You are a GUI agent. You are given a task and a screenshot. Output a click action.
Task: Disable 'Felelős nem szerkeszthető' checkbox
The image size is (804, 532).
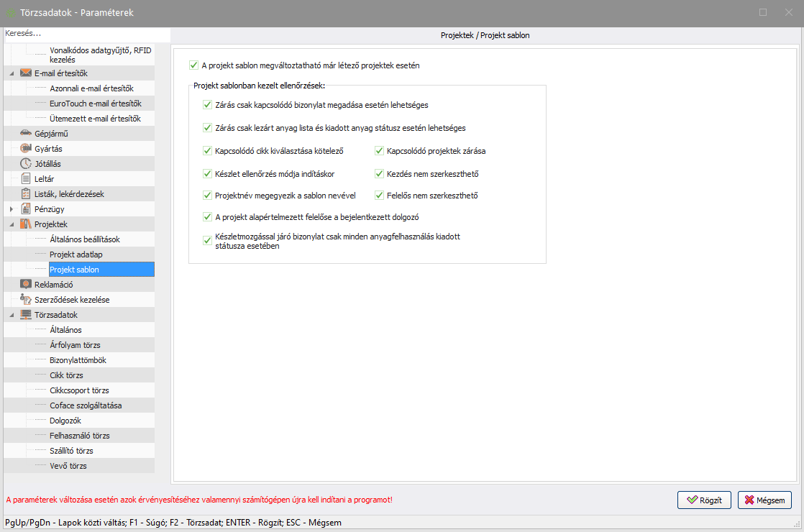pyautogui.click(x=380, y=196)
